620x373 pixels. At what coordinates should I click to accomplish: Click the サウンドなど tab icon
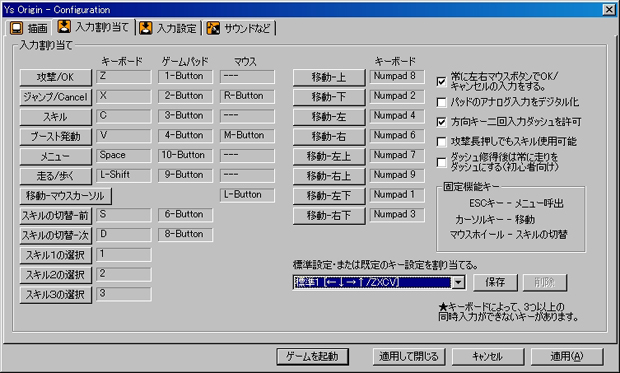tap(213, 28)
